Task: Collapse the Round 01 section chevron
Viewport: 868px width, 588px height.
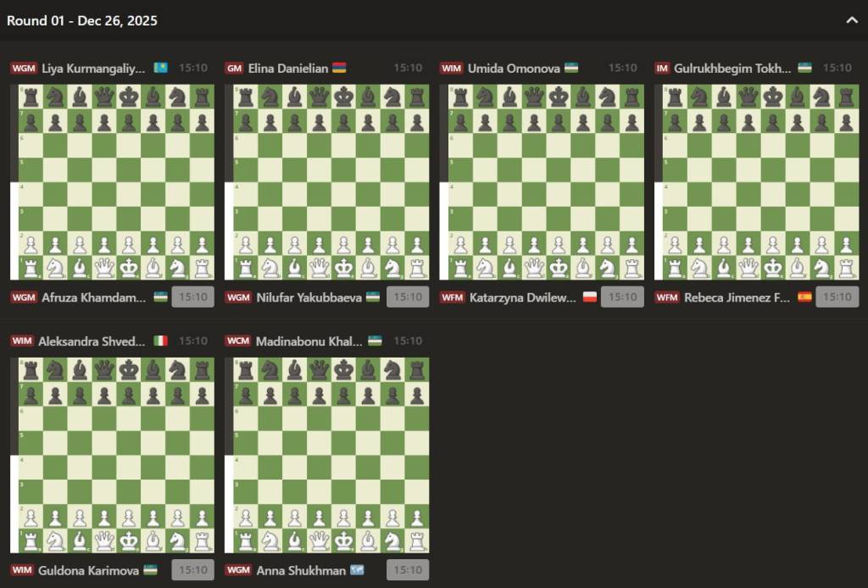Action: point(852,20)
